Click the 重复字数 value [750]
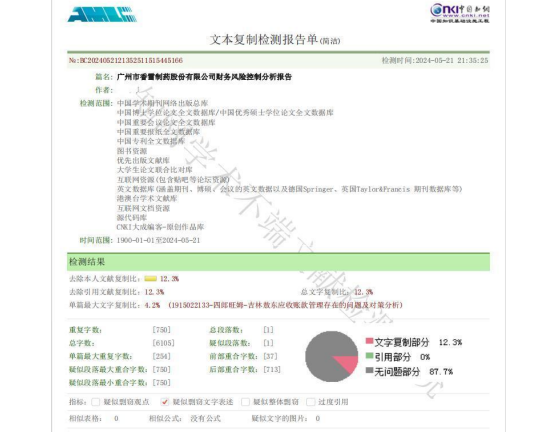This screenshot has height=432, width=545. click(x=162, y=330)
